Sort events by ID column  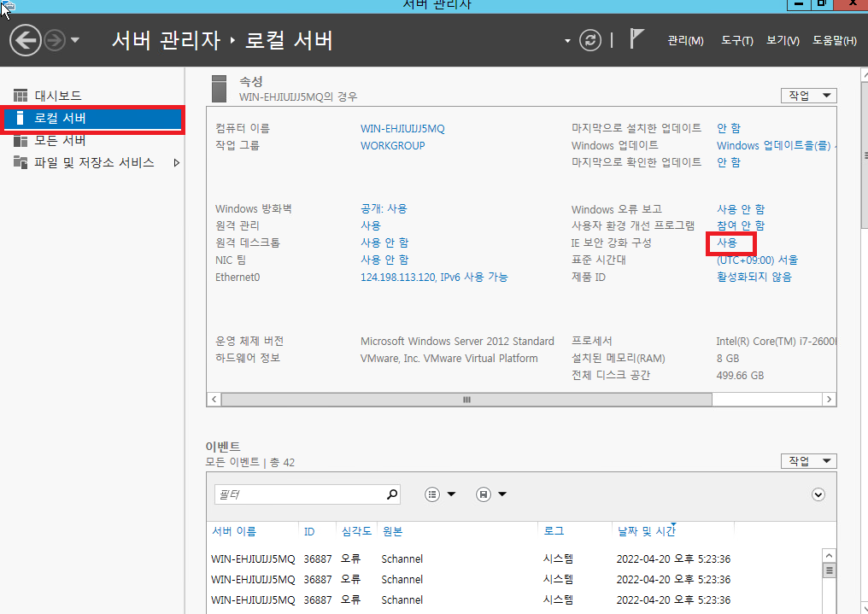(309, 531)
